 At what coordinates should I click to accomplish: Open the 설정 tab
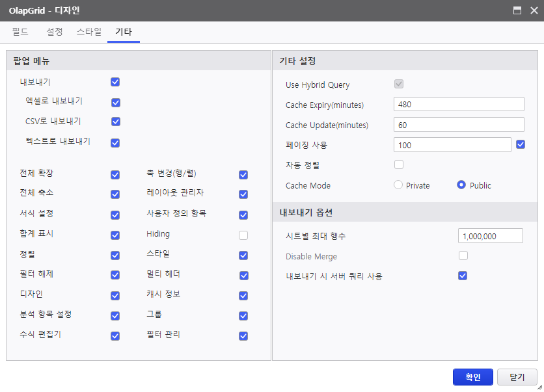[55, 32]
